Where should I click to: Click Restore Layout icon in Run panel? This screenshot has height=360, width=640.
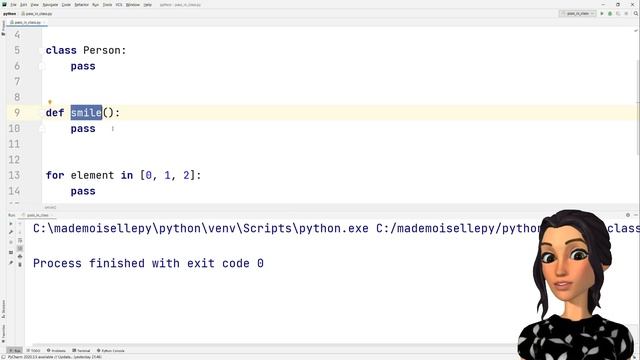(11, 252)
